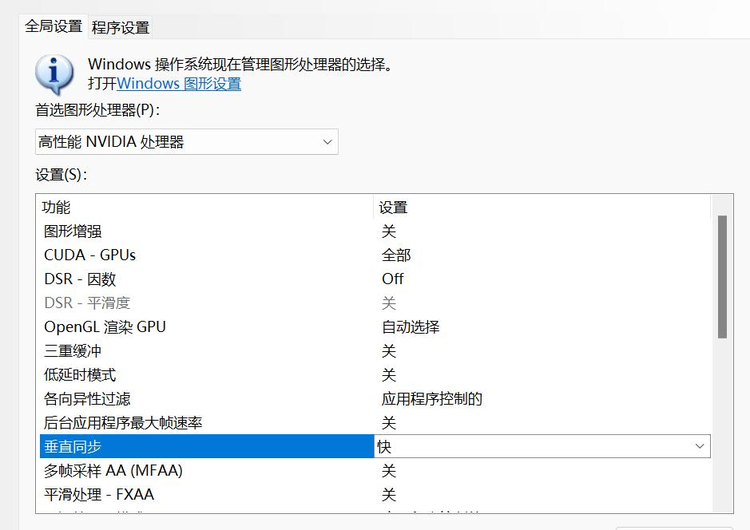Select 后台应用程序最大帧速率 row
This screenshot has height=530, width=750.
coord(123,423)
